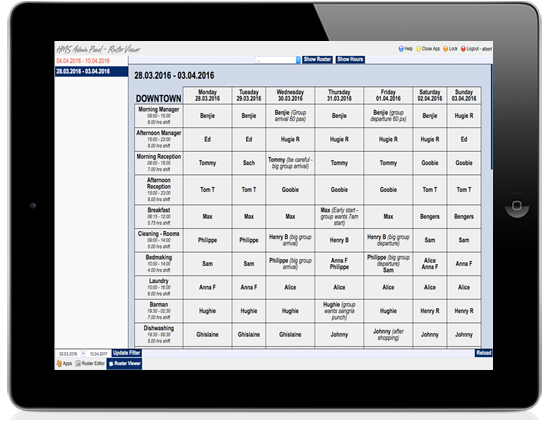Click the Afternoon Reception row label
The image size is (549, 425).
(x=159, y=189)
